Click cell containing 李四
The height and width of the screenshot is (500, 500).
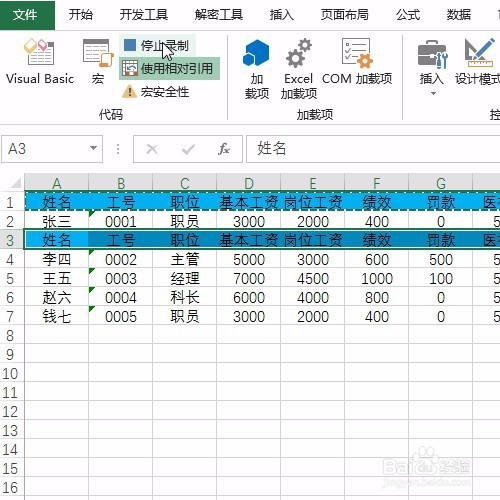coord(57,259)
